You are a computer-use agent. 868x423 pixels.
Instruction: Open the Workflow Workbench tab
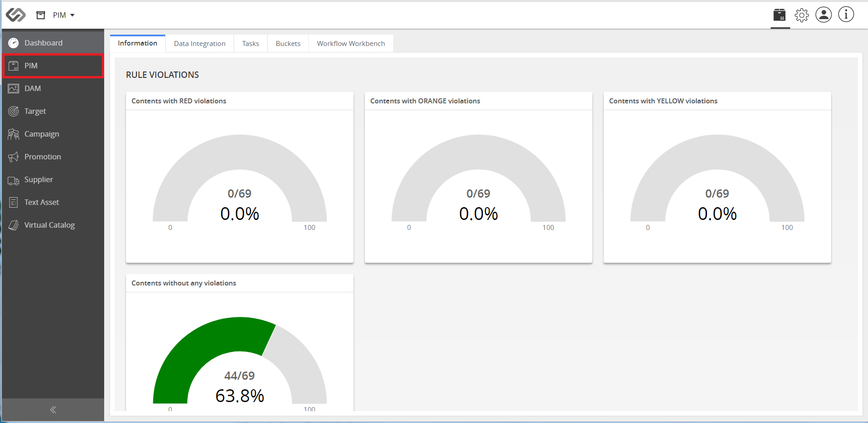coord(351,43)
